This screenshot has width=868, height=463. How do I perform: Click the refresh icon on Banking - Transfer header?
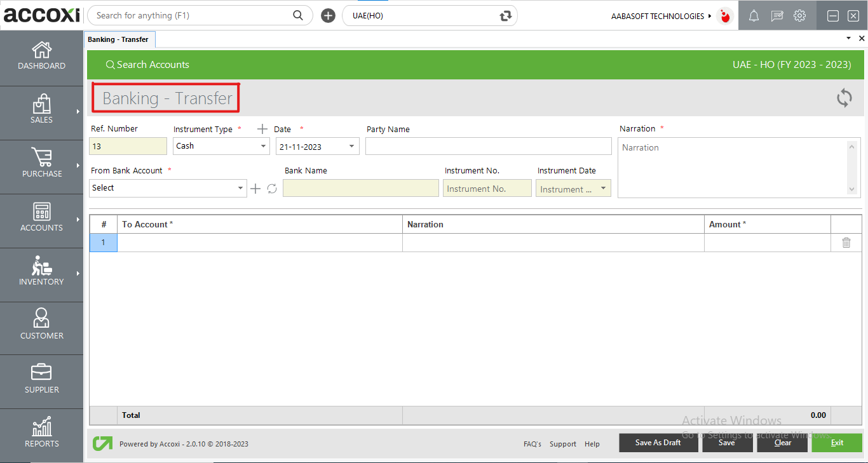tap(844, 98)
